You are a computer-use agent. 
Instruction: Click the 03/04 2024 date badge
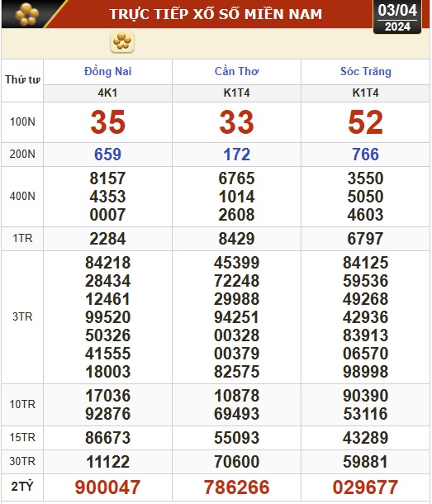pyautogui.click(x=397, y=17)
